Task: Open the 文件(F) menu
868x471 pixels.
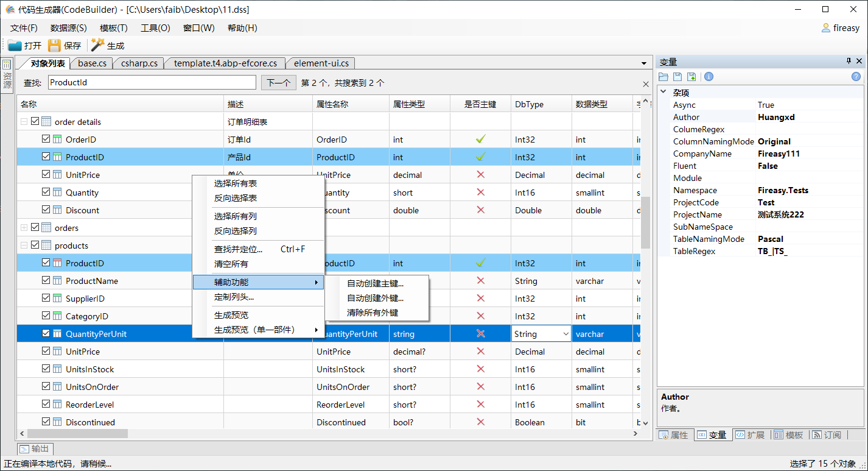Action: 24,28
